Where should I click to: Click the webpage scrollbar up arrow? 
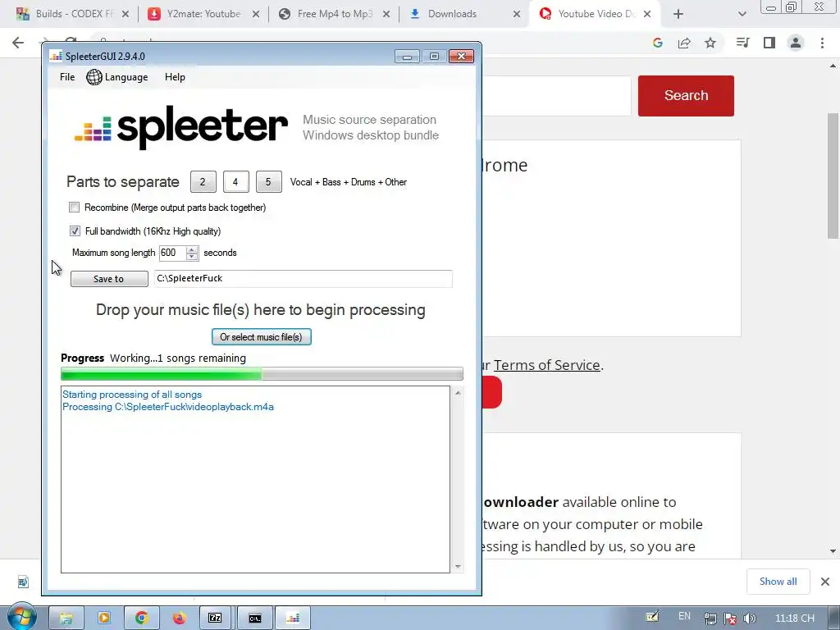[x=833, y=66]
